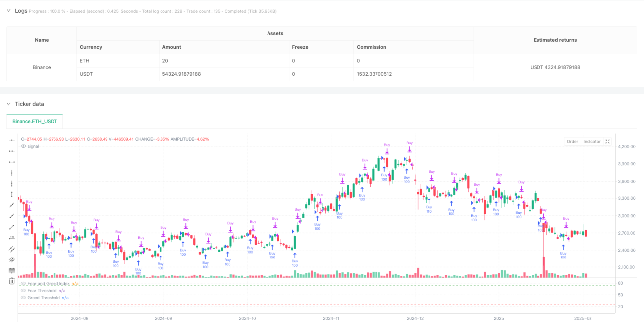The width and height of the screenshot is (644, 322).
Task: Collapse the Ticker data section
Action: pyautogui.click(x=8, y=104)
